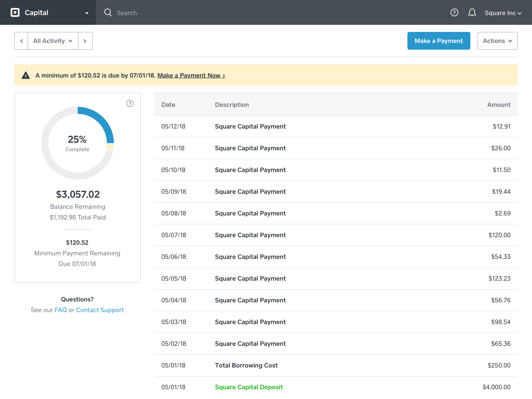Click the Make a Payment Now link
This screenshot has width=532, height=399.
[x=191, y=76]
